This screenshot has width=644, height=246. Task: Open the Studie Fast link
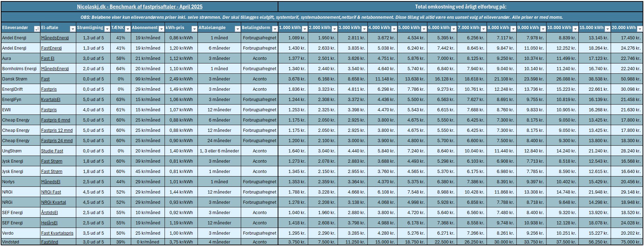tap(52, 151)
